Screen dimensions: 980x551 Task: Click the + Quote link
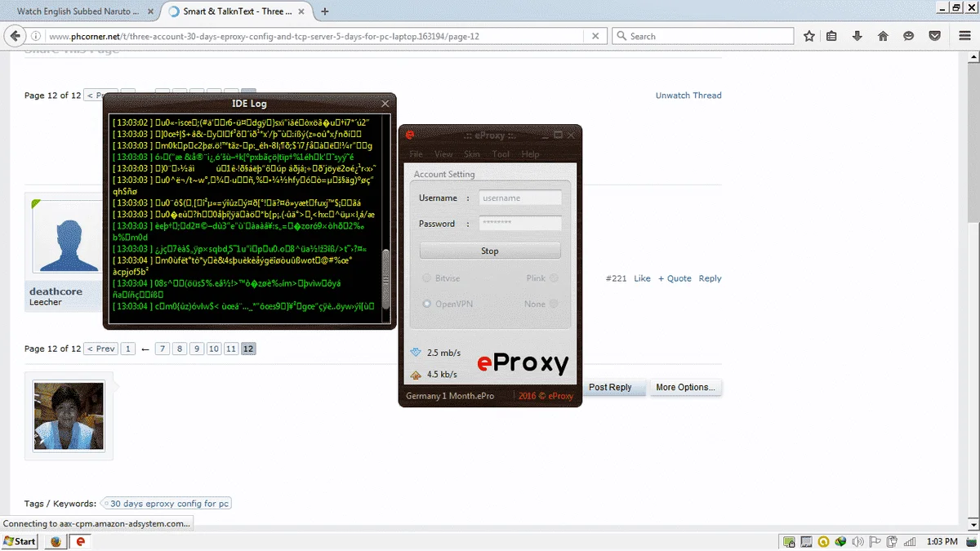pos(675,278)
